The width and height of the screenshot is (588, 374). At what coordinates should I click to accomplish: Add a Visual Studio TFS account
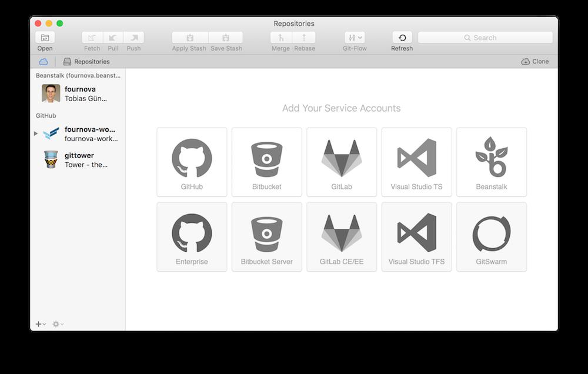(417, 237)
